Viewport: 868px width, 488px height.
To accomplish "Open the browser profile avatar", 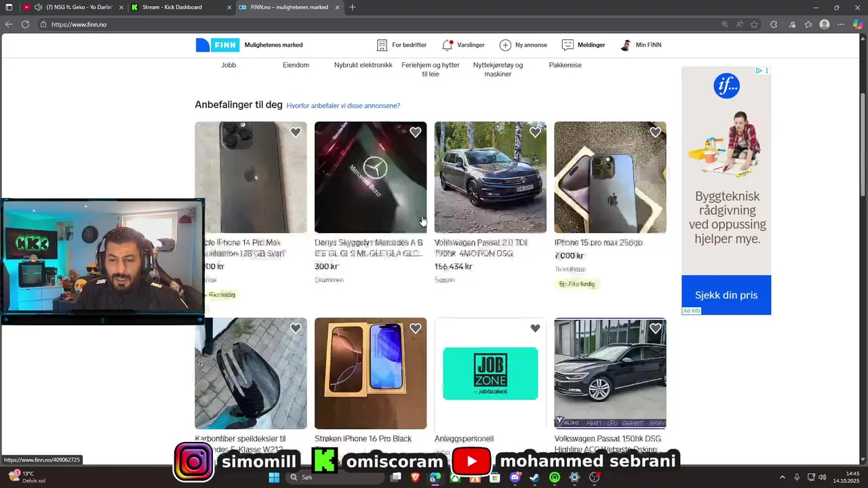I will [x=825, y=24].
